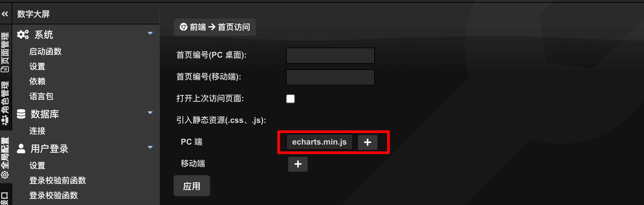Toggle 打开上次访问页面 checkbox
644x205 pixels.
click(x=290, y=98)
